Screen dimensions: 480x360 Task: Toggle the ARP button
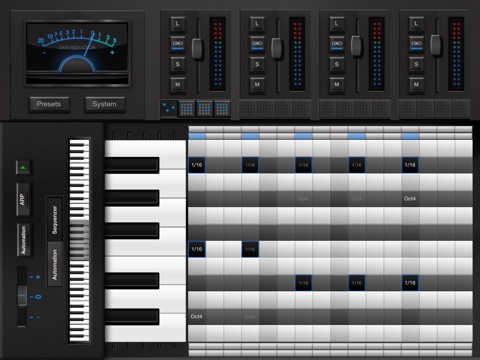pos(23,199)
